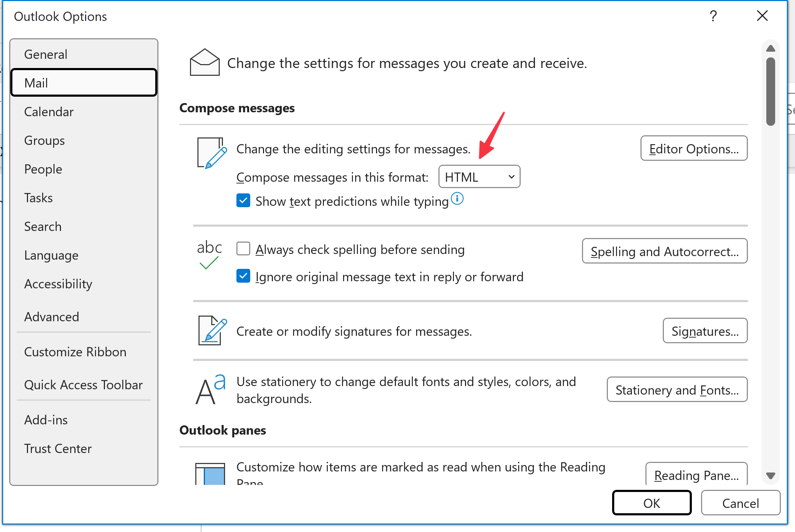The width and height of the screenshot is (795, 532).
Task: Select the Mail category
Action: coord(84,83)
